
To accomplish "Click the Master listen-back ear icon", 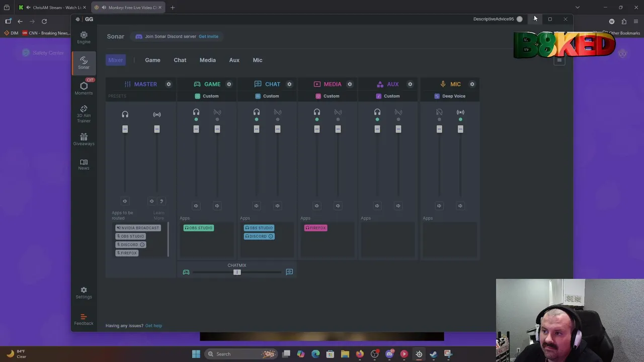I will tap(162, 201).
